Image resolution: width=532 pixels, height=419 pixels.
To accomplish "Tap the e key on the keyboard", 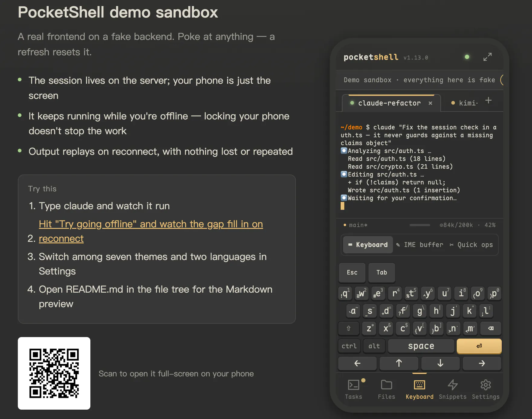I will 378,293.
